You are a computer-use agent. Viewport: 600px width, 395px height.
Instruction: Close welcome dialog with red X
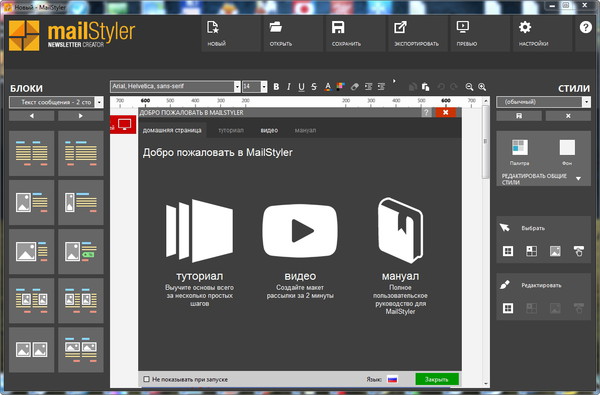[x=445, y=112]
